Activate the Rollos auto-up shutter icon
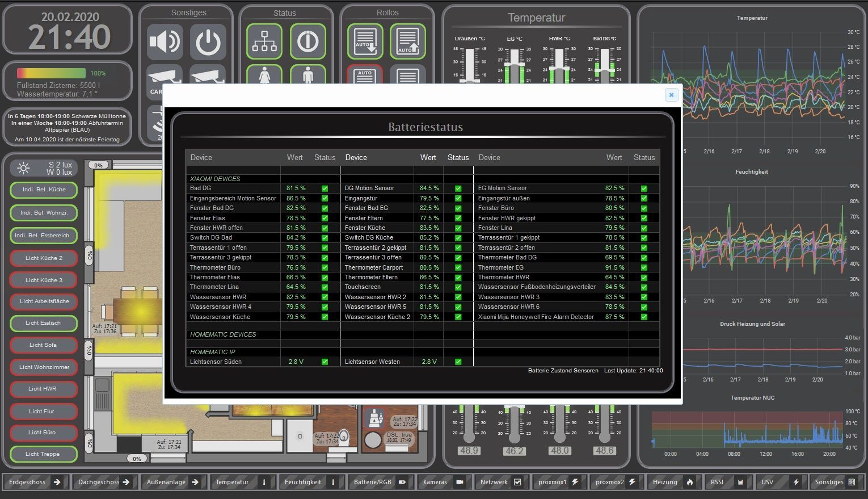Screen dimensions: 868x499 tap(407, 42)
